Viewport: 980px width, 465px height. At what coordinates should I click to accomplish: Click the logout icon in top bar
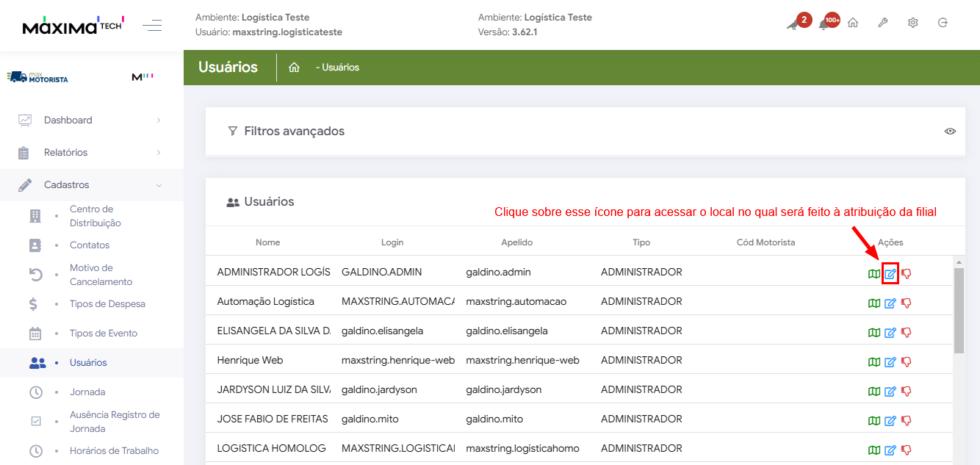943,23
